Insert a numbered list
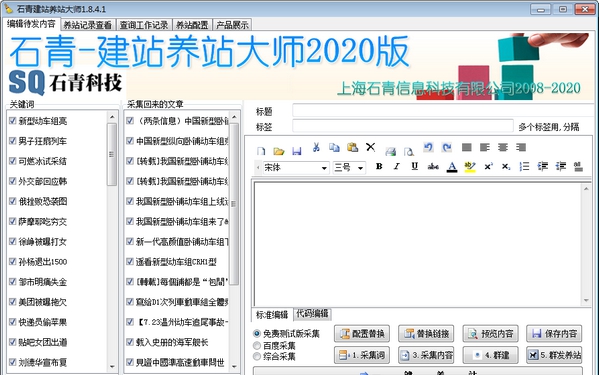This screenshot has width=599, height=375. 524,166
